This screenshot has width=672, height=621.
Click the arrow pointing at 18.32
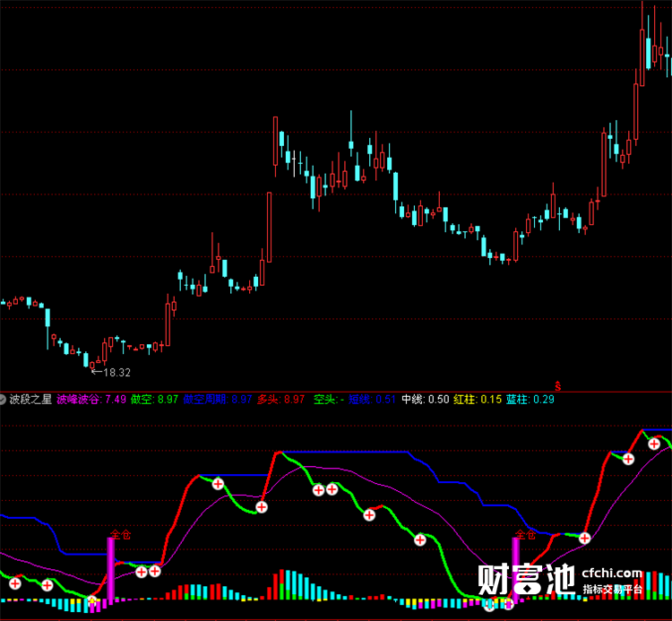[x=97, y=372]
